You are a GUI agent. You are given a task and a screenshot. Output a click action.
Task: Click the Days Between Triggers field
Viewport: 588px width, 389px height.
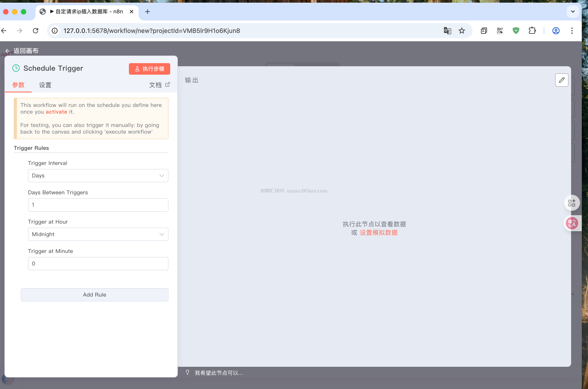[x=98, y=205]
